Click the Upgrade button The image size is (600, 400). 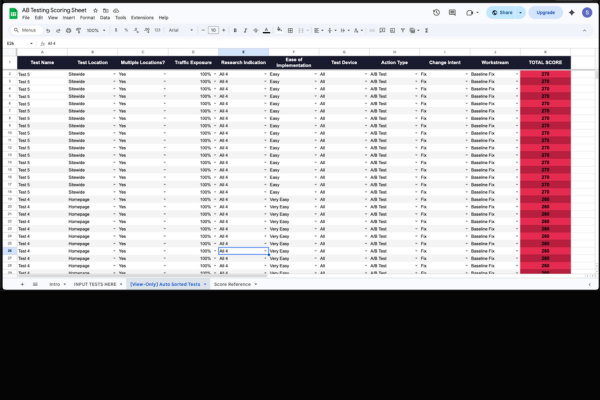tap(545, 13)
